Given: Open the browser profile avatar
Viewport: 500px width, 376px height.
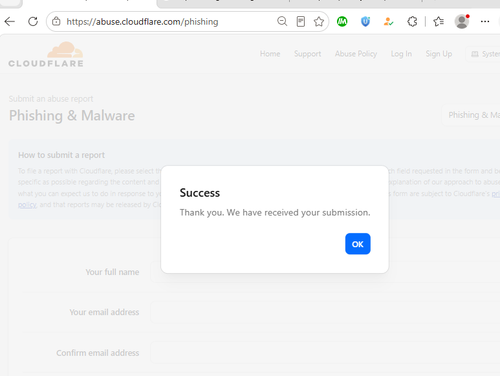Looking at the screenshot, I should [462, 22].
